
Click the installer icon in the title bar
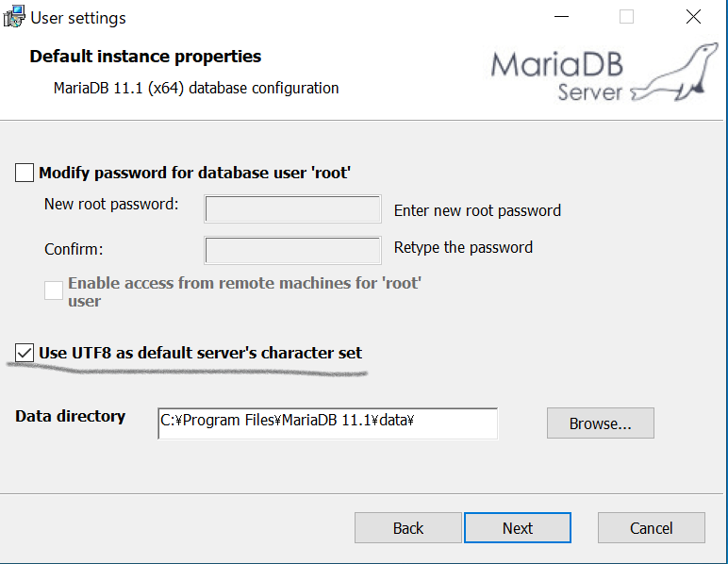pos(13,17)
